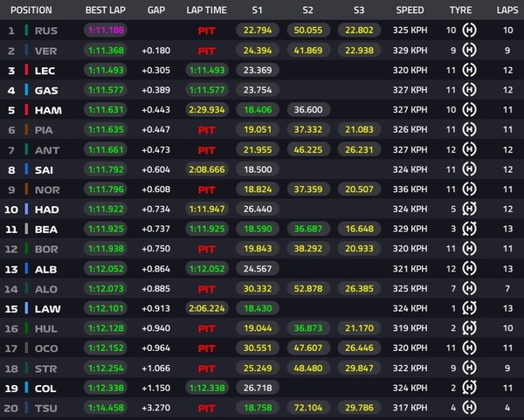Select the SPEED column header
524x420 pixels.
click(x=410, y=10)
